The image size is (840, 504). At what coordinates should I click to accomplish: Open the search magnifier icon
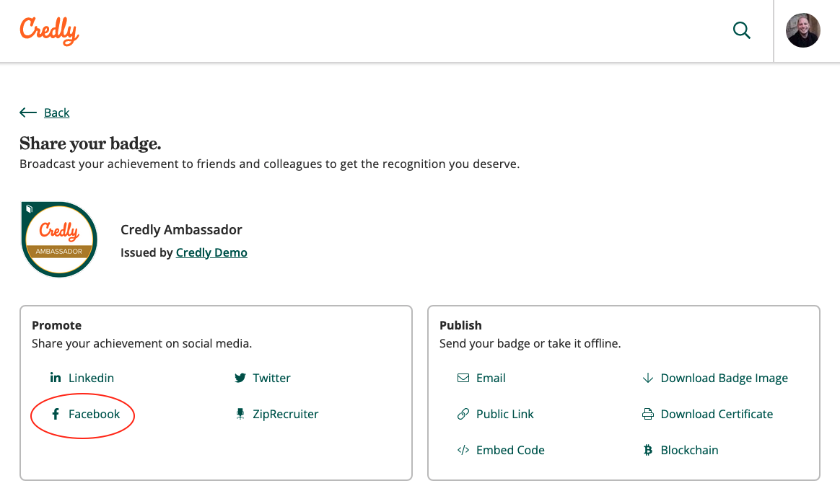(x=741, y=30)
